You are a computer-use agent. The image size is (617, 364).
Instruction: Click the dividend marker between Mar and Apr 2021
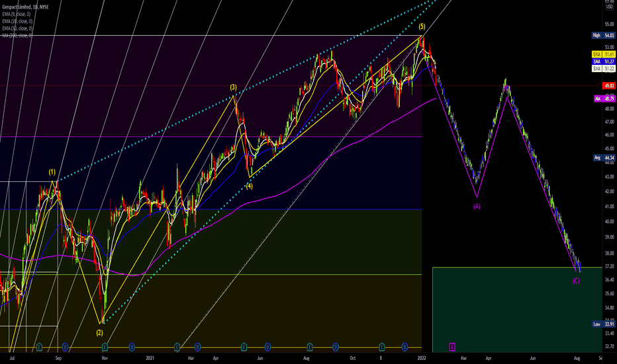(x=197, y=347)
